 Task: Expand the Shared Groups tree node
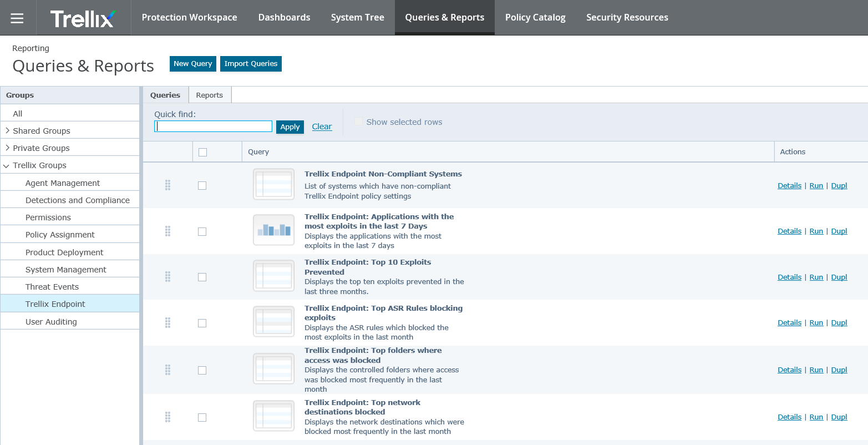coord(7,131)
